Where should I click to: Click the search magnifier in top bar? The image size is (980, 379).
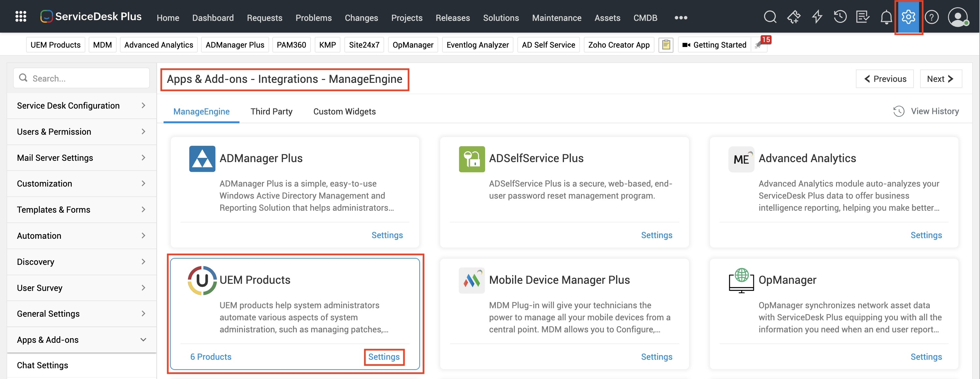[x=770, y=17]
